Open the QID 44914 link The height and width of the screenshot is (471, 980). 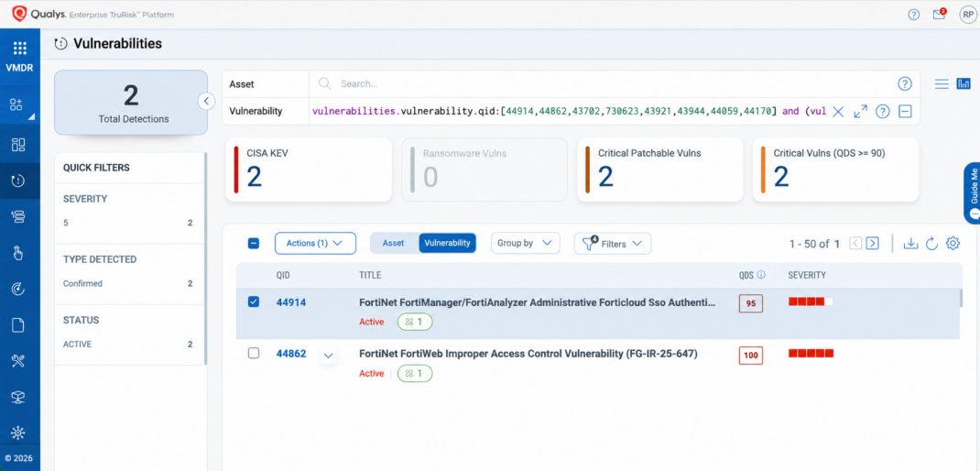(x=291, y=302)
